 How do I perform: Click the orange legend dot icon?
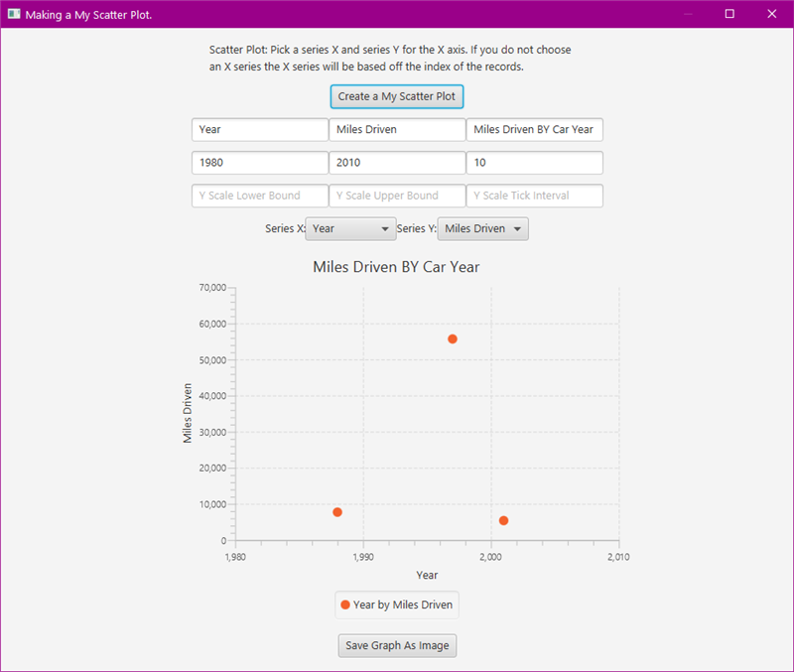point(344,605)
